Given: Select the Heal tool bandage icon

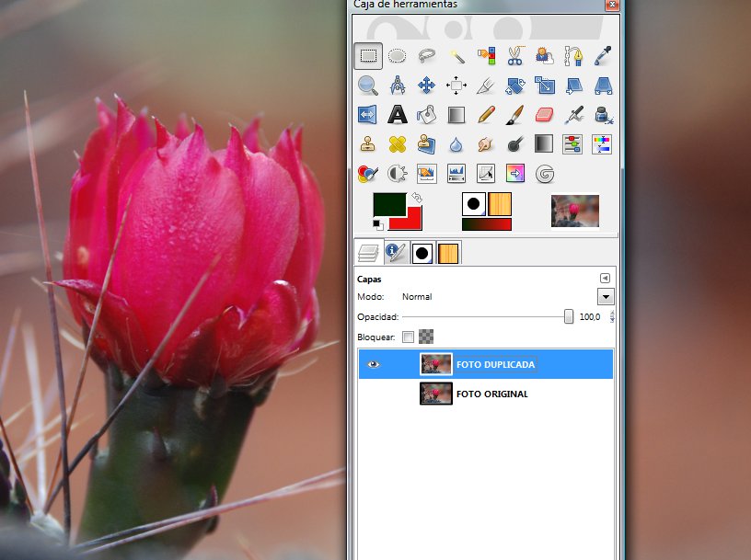Looking at the screenshot, I should (x=398, y=144).
